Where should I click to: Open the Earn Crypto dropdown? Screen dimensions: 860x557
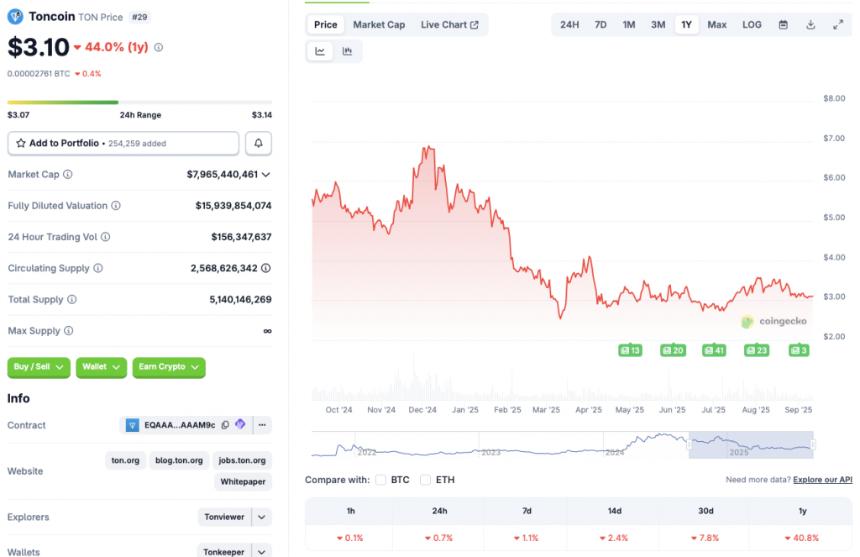click(168, 367)
